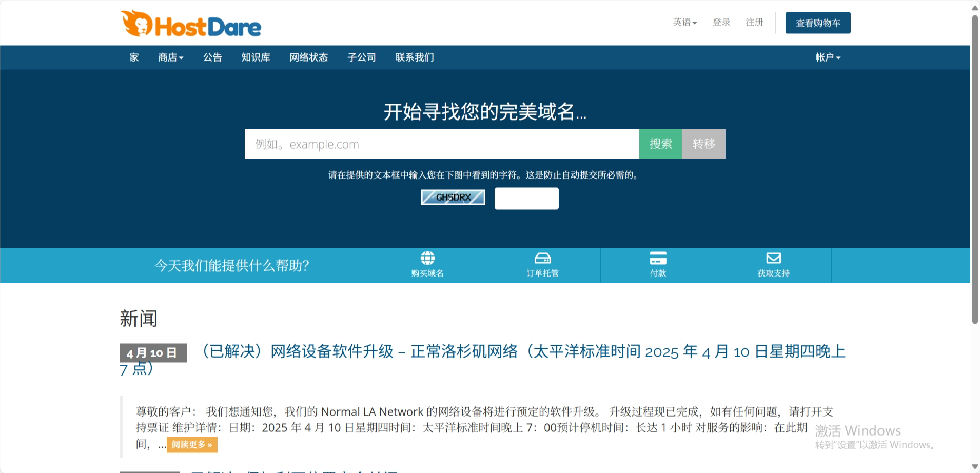Click the payment credit card icon
Image resolution: width=980 pixels, height=473 pixels.
pos(658,258)
